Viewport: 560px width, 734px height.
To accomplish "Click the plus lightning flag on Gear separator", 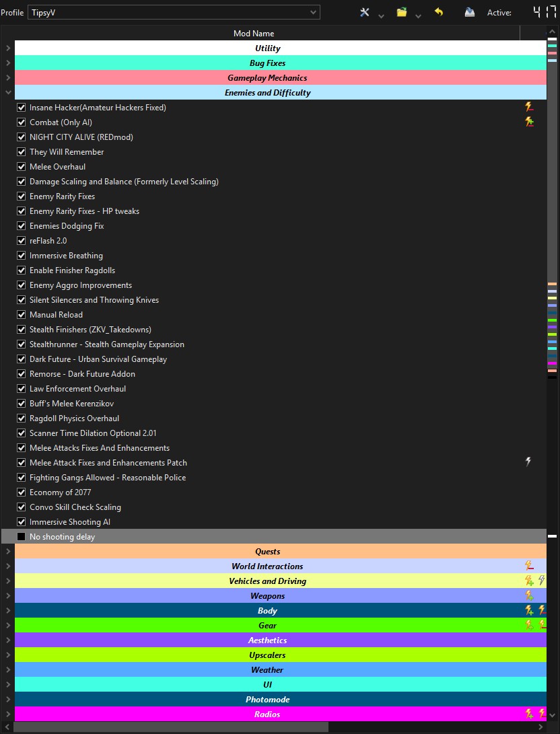I will pos(529,625).
